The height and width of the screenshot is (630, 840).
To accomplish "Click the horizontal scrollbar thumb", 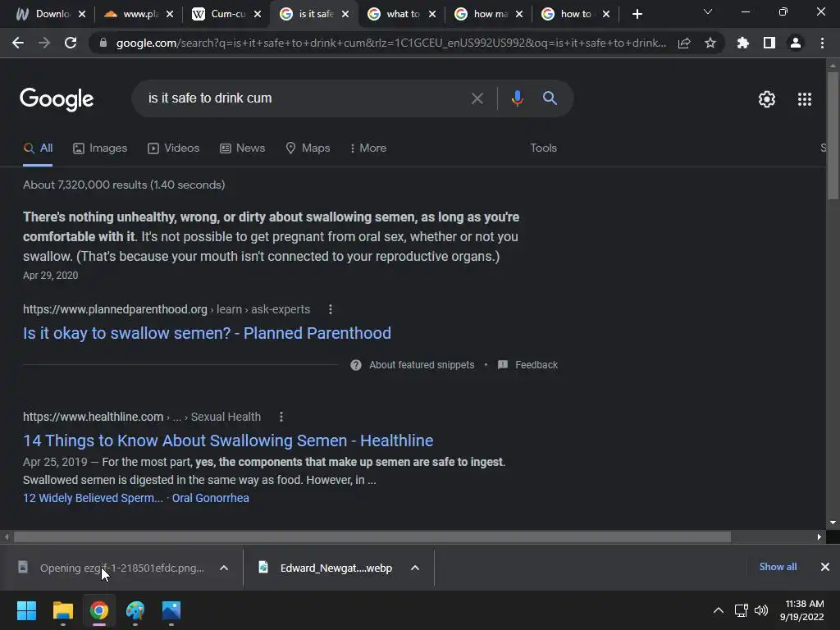I will point(372,536).
